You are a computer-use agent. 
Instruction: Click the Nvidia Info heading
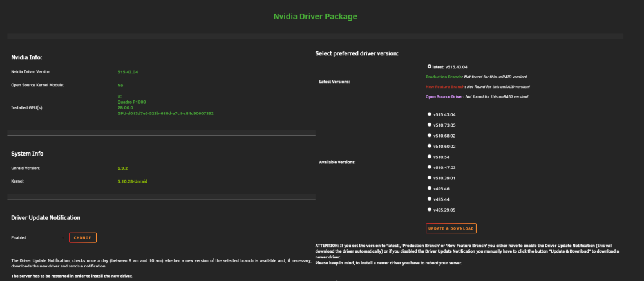pos(26,57)
